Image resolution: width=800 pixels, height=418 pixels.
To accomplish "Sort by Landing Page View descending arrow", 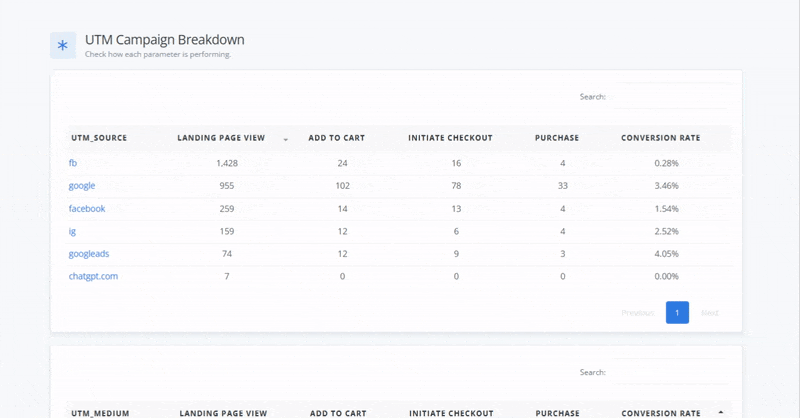I will 286,139.
